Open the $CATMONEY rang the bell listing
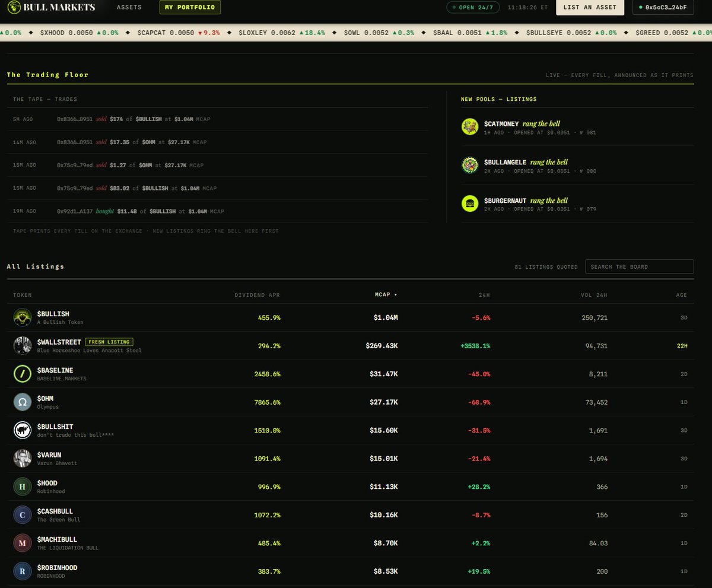 [577, 127]
